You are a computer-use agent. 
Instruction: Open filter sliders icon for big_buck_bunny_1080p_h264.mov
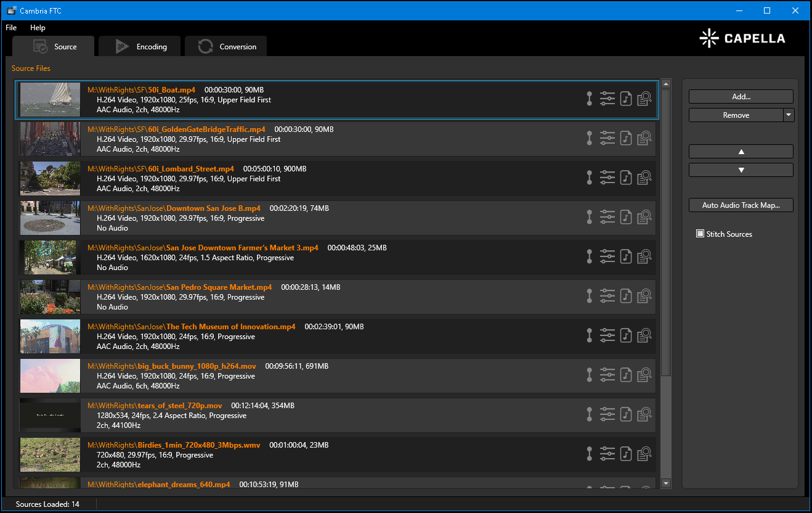607,375
